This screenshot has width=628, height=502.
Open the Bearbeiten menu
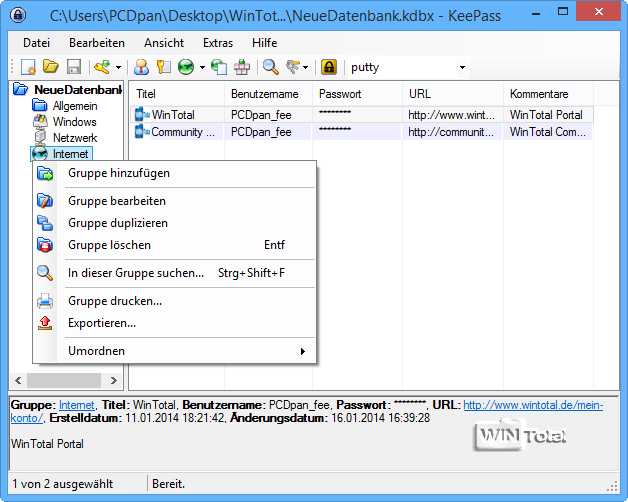click(x=97, y=43)
